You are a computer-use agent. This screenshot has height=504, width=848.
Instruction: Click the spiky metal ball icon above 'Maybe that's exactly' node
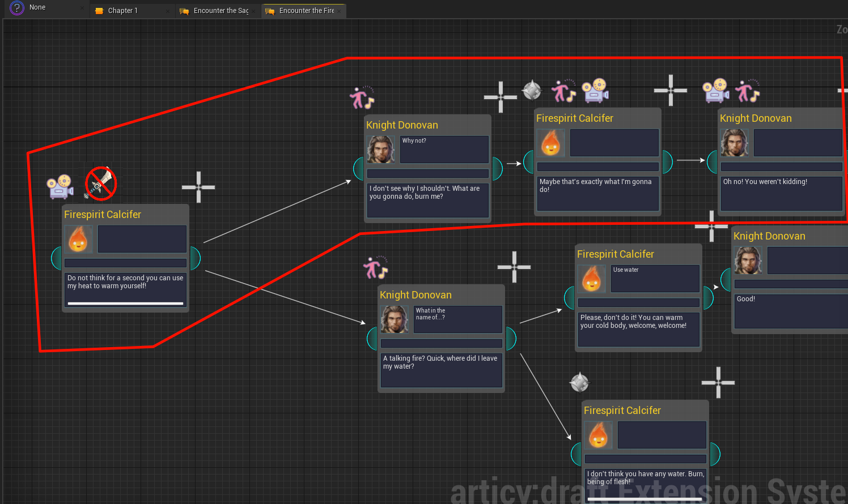(532, 89)
